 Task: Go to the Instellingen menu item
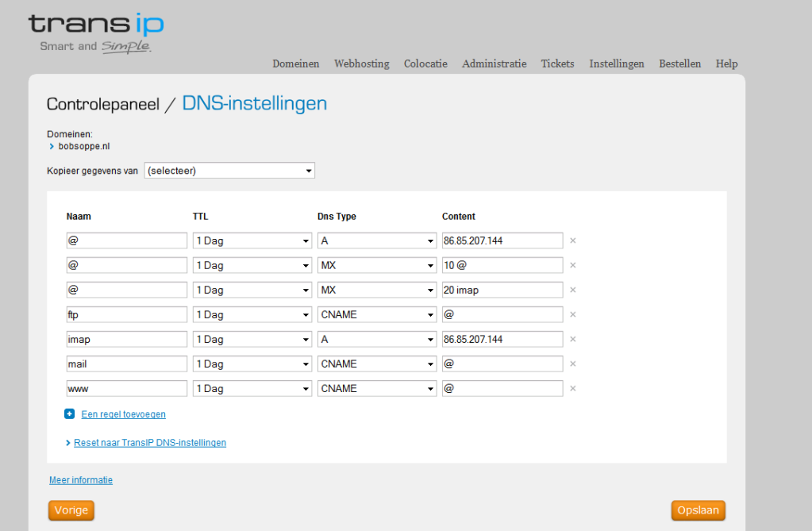tap(616, 63)
